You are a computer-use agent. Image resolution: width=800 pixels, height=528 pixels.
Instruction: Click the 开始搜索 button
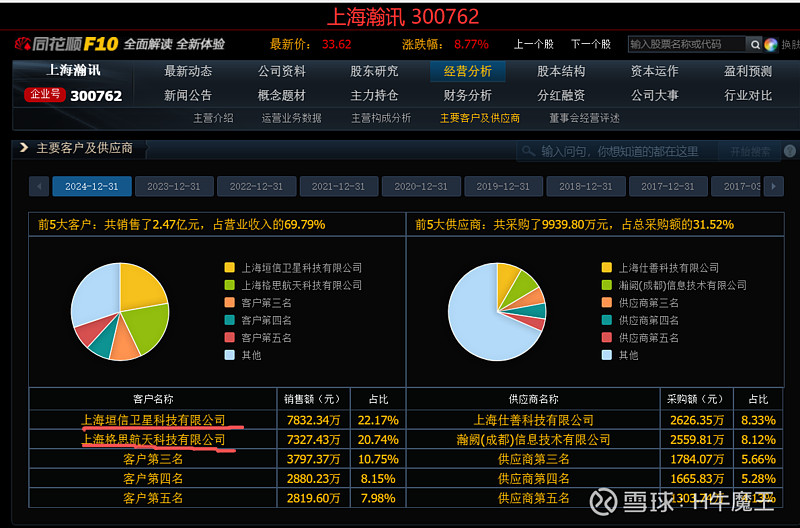749,152
